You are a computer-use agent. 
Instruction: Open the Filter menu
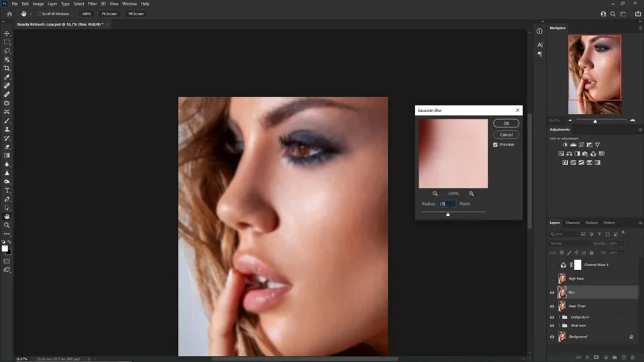[93, 4]
